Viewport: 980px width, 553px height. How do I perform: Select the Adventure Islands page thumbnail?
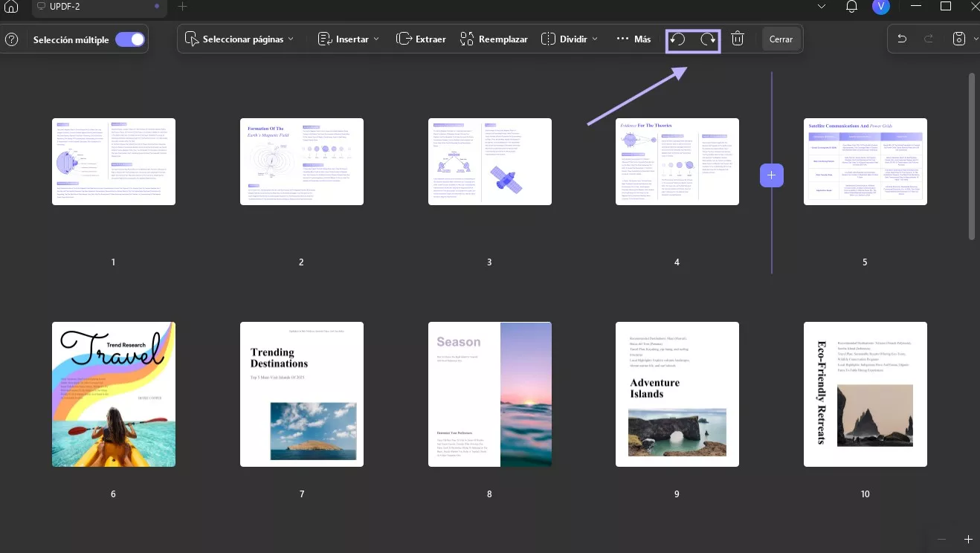(x=677, y=394)
